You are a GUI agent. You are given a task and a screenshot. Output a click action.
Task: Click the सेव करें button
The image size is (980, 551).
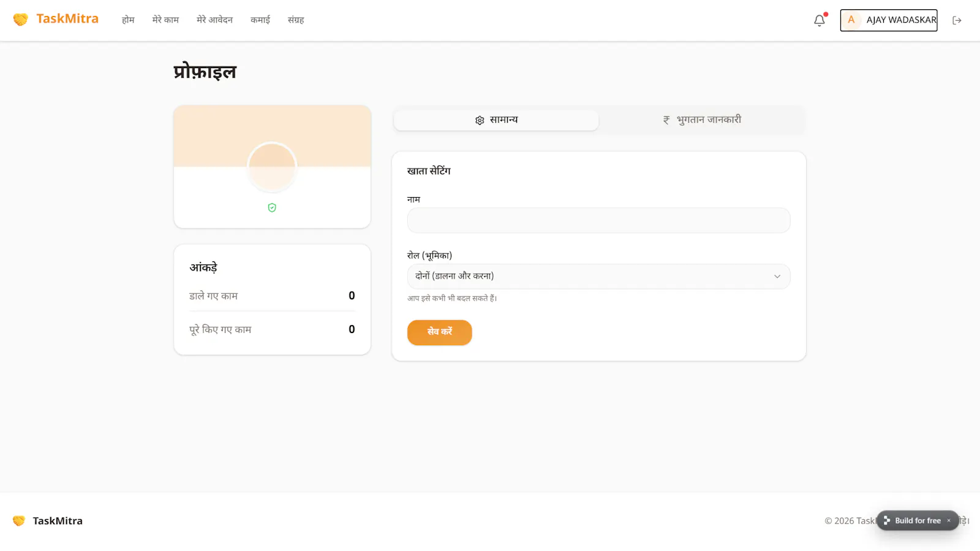(439, 332)
